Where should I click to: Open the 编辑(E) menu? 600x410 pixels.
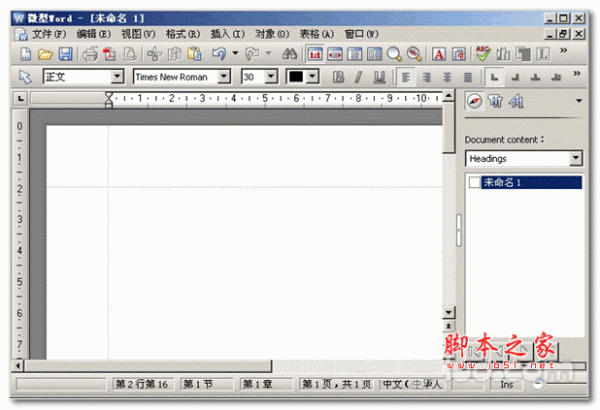click(93, 34)
